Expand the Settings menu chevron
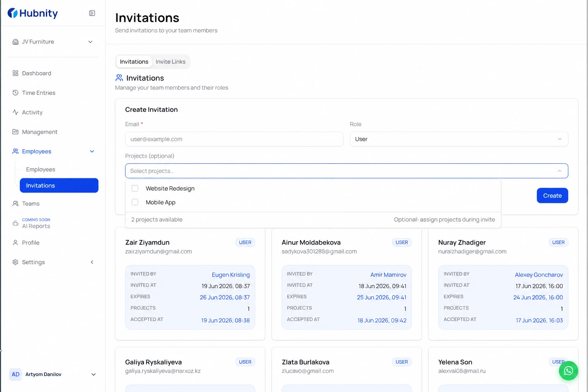Screen dimensions: 588x392 (92, 262)
